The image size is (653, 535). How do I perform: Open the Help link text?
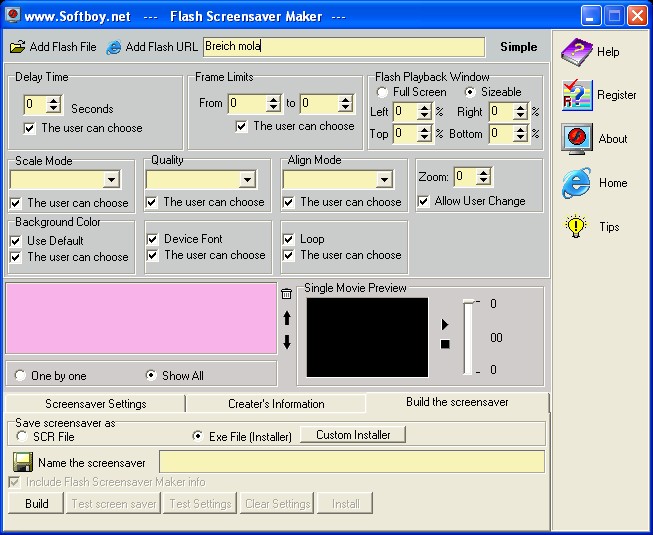pyautogui.click(x=608, y=52)
